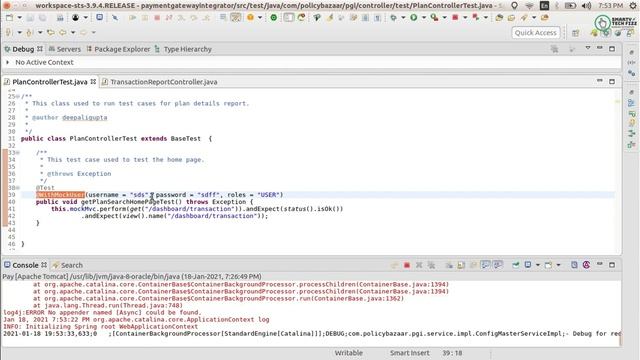Select the Search tab in bottom panel

point(67,265)
